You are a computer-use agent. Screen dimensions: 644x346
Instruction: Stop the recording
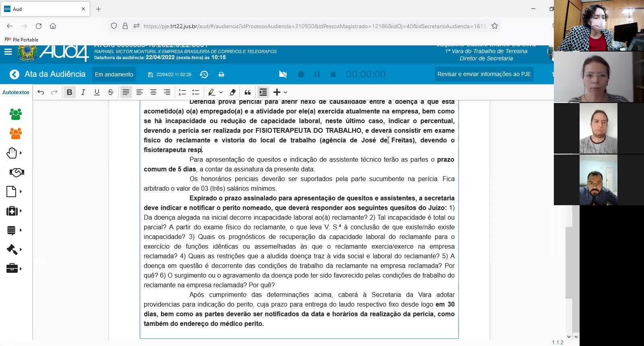[x=333, y=74]
